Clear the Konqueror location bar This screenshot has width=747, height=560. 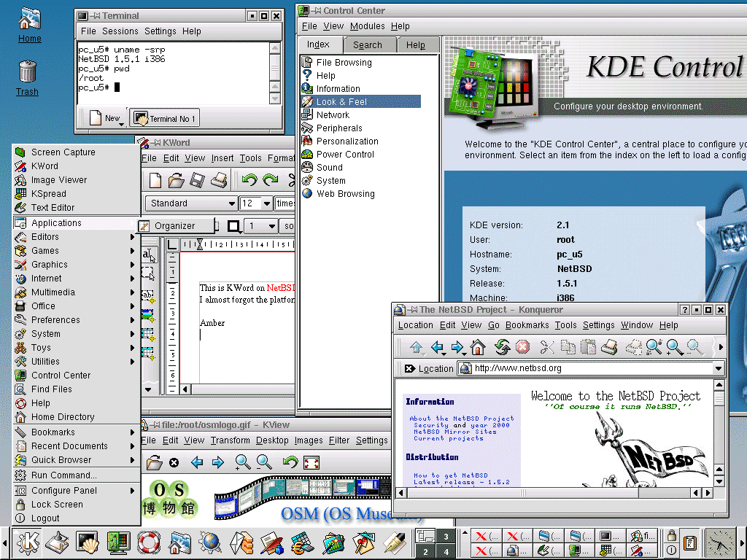[409, 368]
